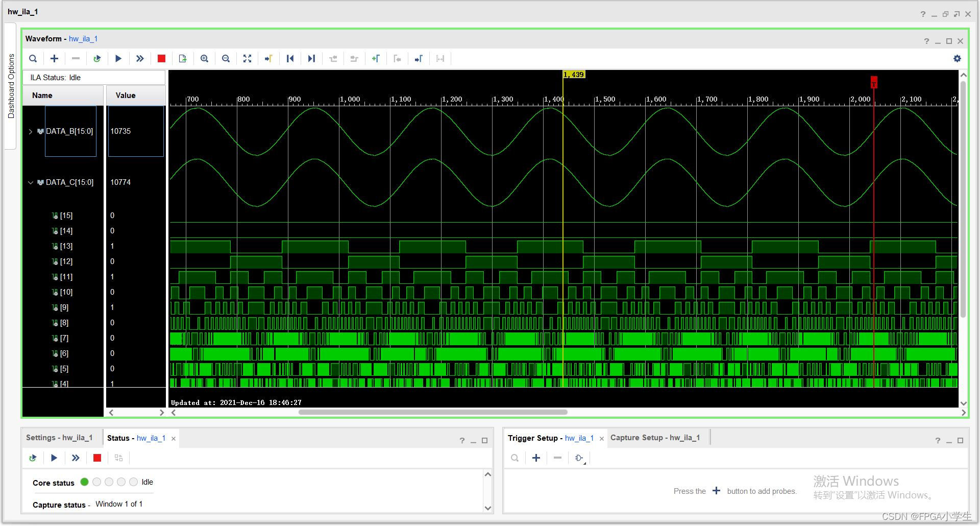Screen dimensions: 980x526
Task: Go to next transition
Action: pos(354,59)
